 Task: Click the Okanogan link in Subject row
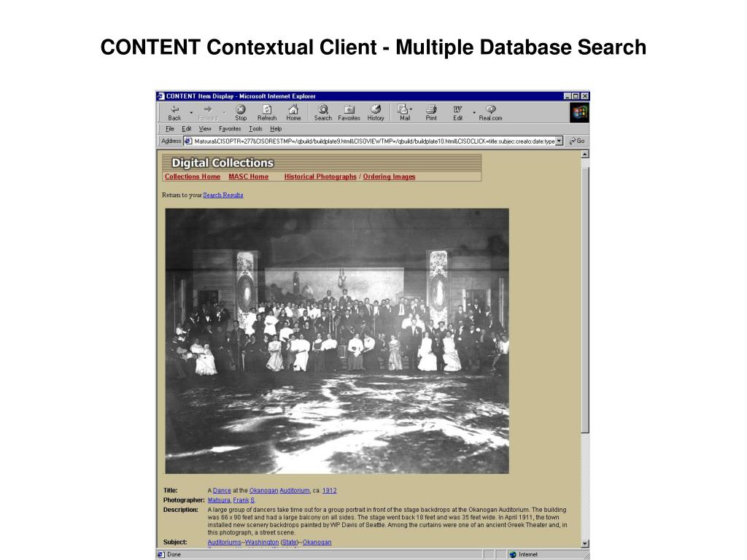(317, 542)
